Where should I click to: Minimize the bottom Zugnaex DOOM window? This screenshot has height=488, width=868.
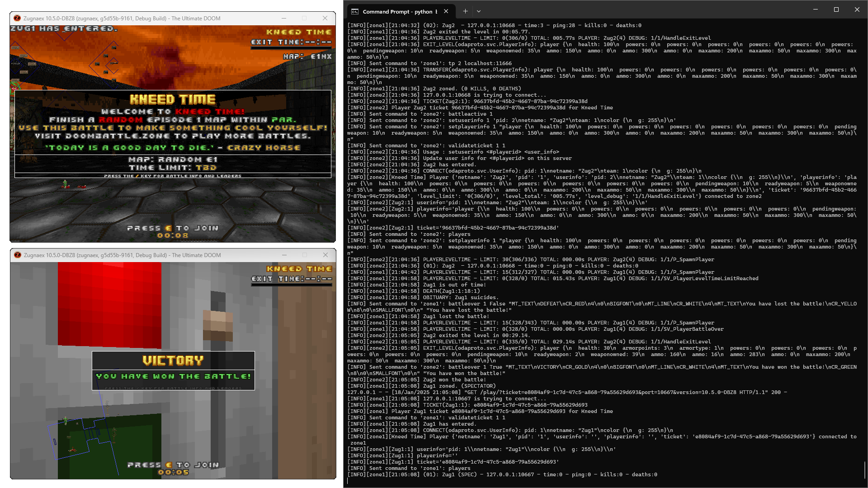click(x=284, y=255)
